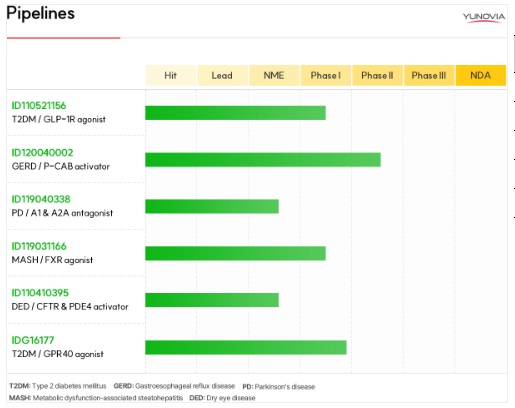515x408 pixels.
Task: Click the GERD P-CAB progress bar
Action: coord(263,160)
